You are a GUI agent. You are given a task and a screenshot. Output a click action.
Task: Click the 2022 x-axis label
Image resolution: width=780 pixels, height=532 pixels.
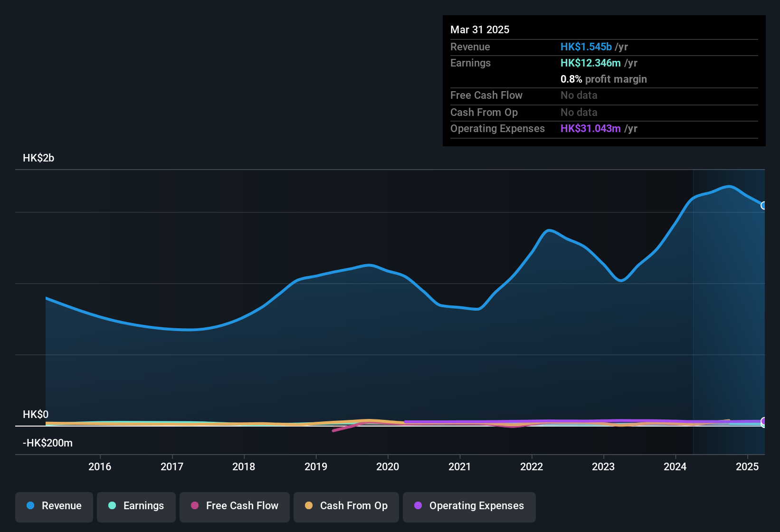[x=532, y=466]
